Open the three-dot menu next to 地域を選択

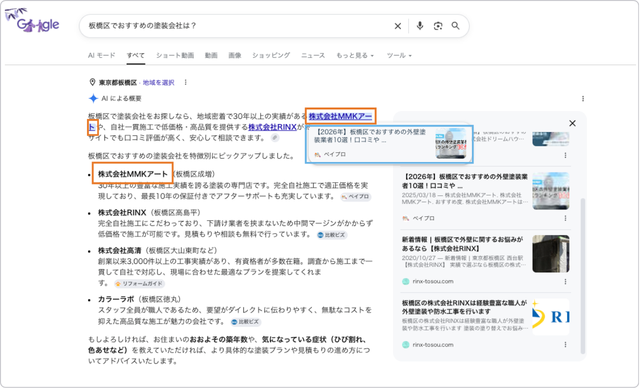tap(185, 82)
